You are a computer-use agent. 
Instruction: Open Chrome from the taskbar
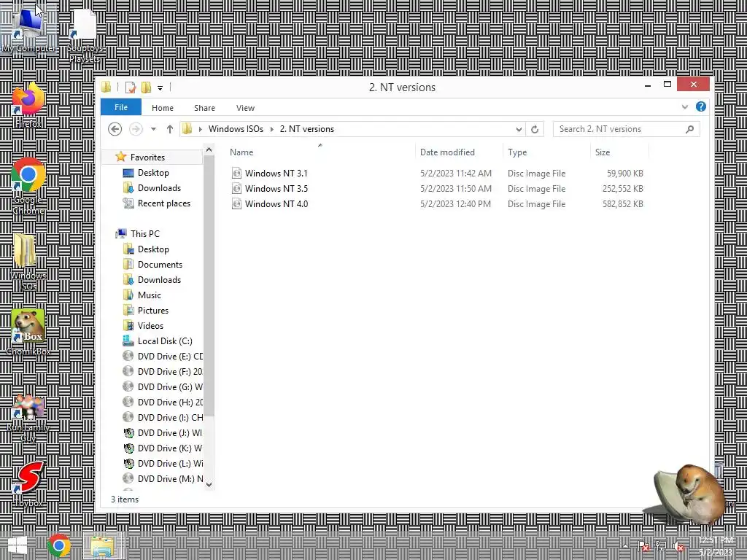59,545
